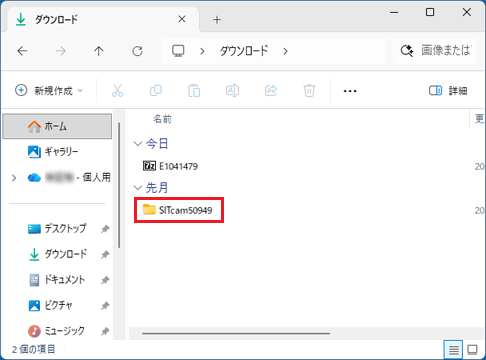Navigate up one folder level
The width and height of the screenshot is (486, 360).
(x=99, y=51)
